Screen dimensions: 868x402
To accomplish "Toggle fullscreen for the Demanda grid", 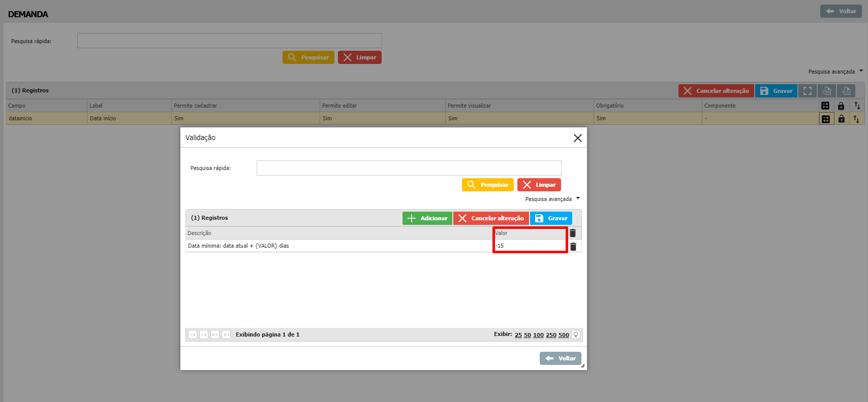I will tap(808, 91).
